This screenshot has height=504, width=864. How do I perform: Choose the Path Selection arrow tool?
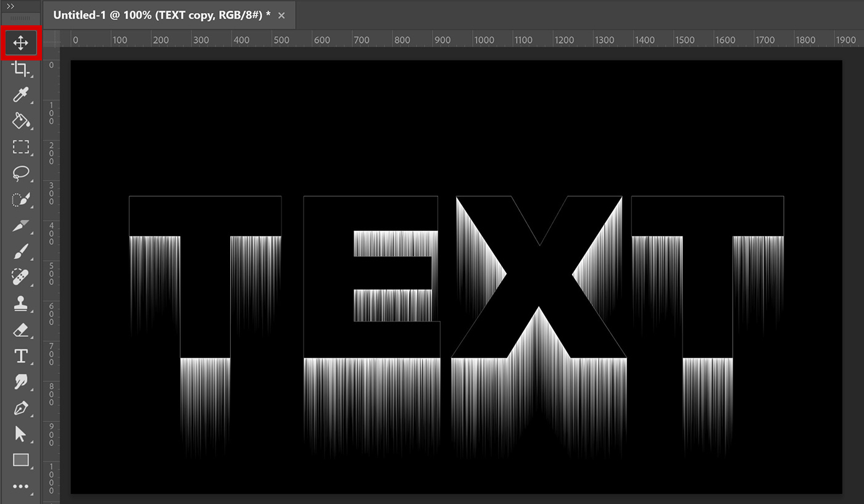(x=20, y=434)
